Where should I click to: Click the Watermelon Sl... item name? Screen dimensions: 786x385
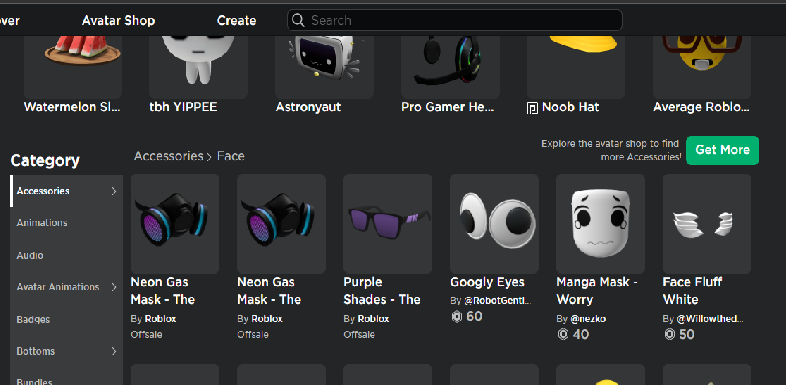73,107
